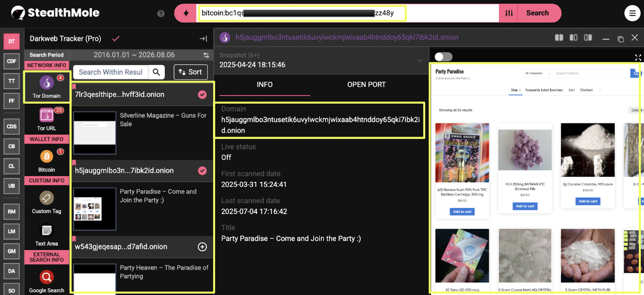
Task: Expand the Snapshot date dropdown chevron
Action: [420, 60]
